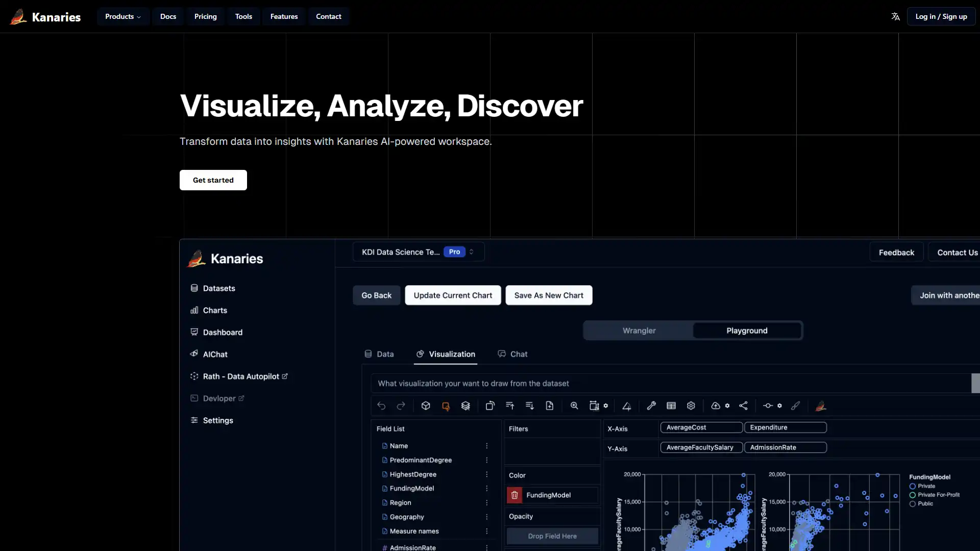Click the Go Back button
The width and height of the screenshot is (980, 551).
[x=377, y=295]
